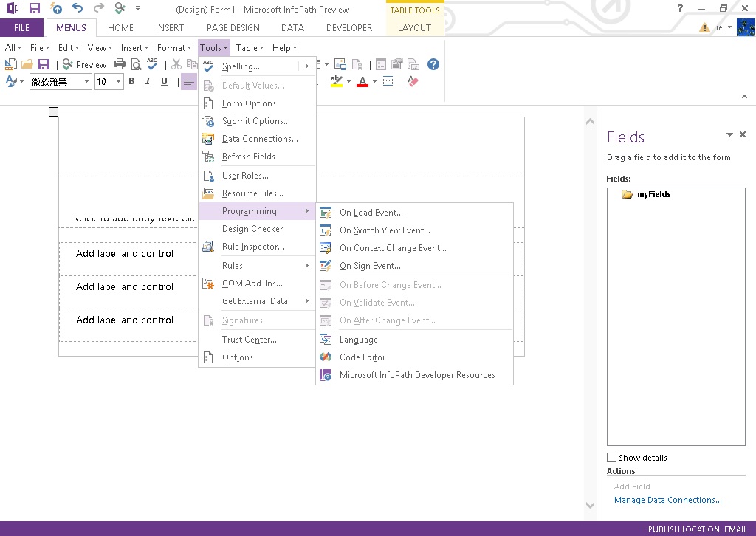Open the font name dropdown
The image size is (756, 536).
[86, 82]
